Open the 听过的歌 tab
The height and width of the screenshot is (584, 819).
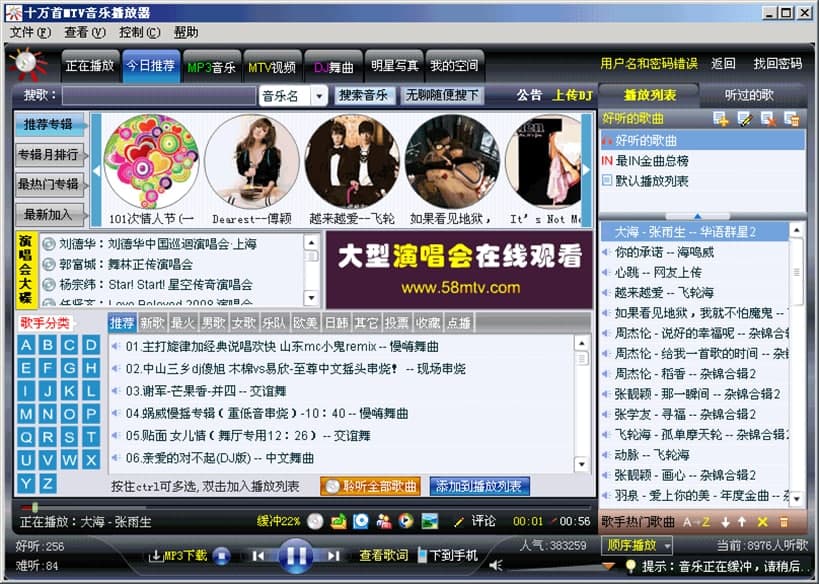(749, 95)
